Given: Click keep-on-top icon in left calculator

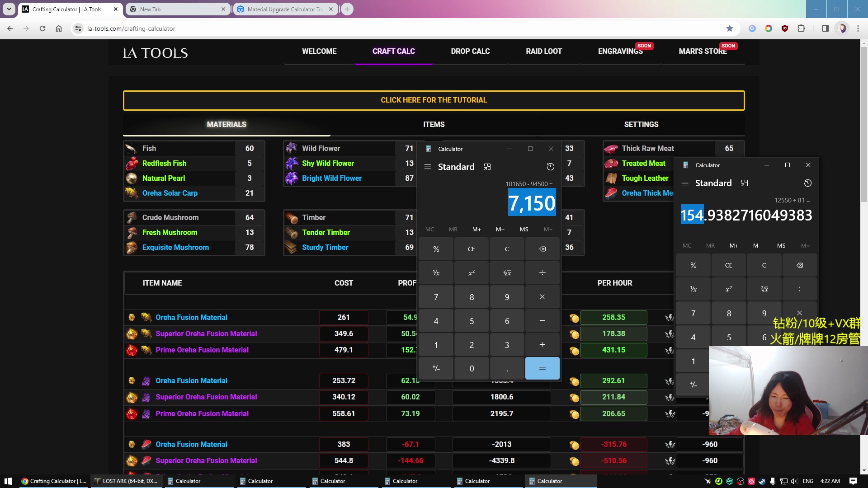Looking at the screenshot, I should pyautogui.click(x=487, y=167).
